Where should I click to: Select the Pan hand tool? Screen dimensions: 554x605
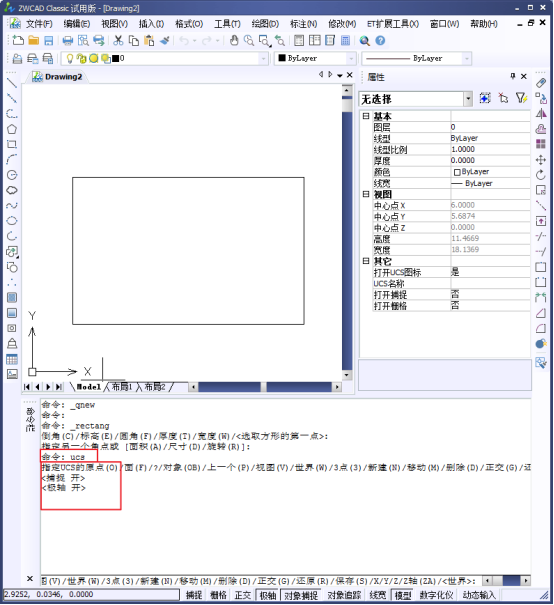(234, 41)
